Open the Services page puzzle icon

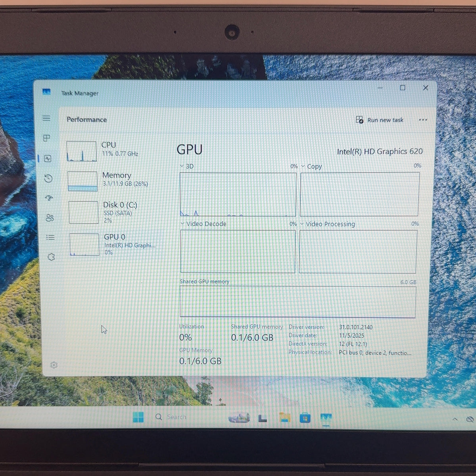coord(51,257)
